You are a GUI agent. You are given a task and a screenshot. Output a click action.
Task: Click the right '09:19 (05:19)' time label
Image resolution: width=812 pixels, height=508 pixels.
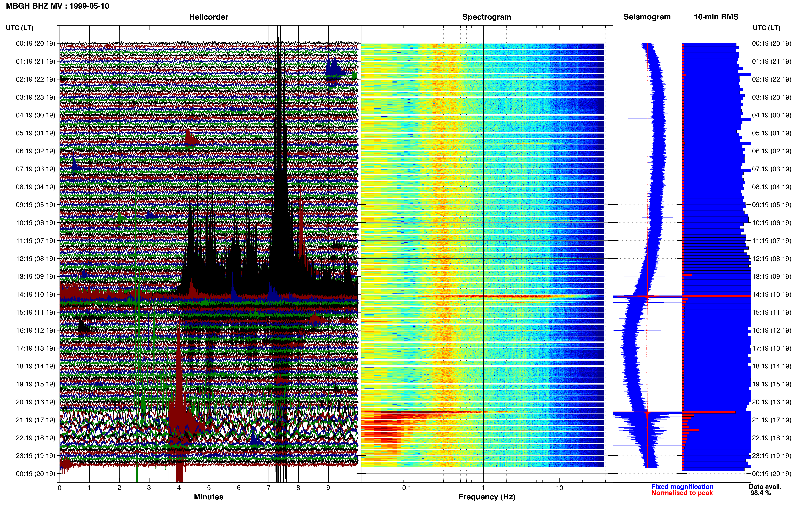pos(772,205)
